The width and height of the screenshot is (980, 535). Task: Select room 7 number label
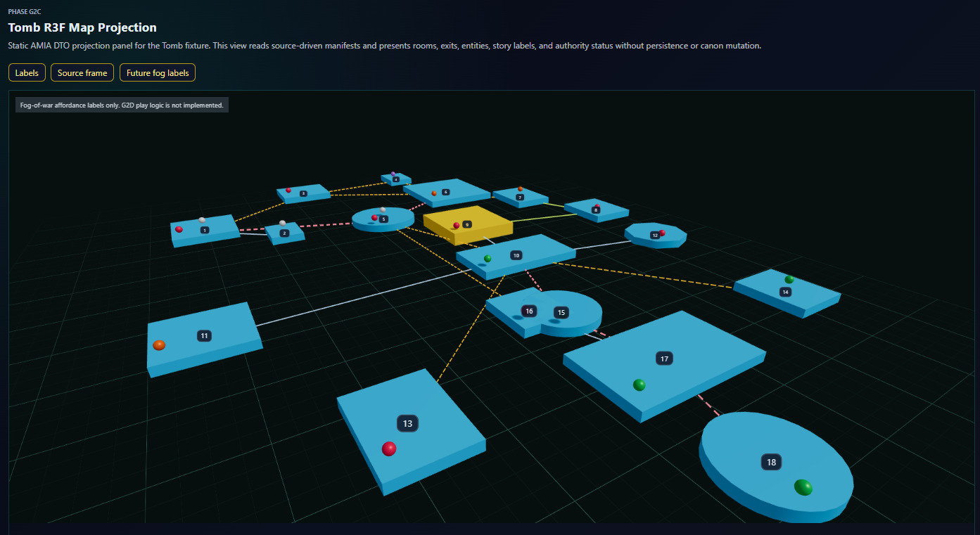pyautogui.click(x=520, y=198)
